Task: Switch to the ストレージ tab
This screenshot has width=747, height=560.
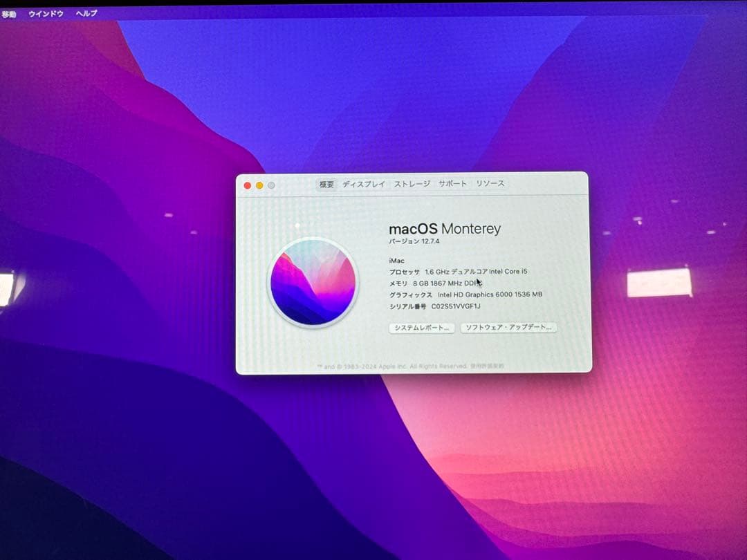Action: (x=411, y=184)
